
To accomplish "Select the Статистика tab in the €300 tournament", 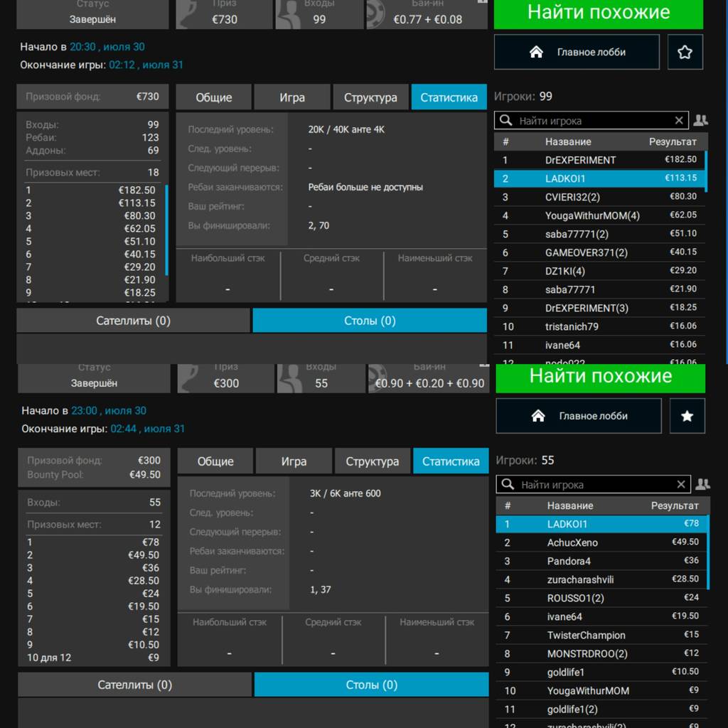I will 451,461.
